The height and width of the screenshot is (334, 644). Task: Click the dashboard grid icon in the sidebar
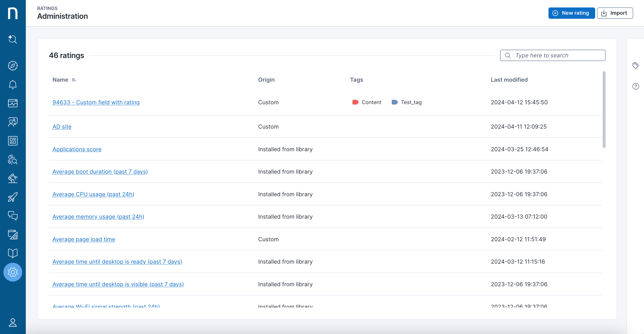(x=13, y=141)
